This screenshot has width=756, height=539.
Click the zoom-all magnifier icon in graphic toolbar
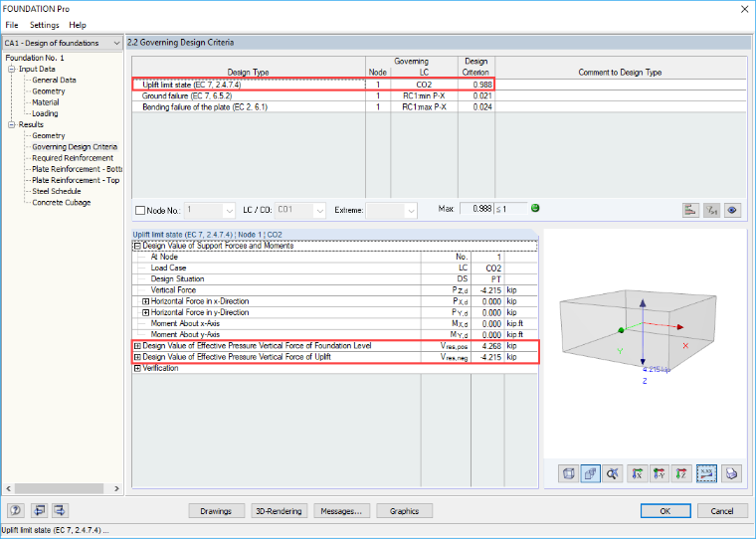click(613, 473)
